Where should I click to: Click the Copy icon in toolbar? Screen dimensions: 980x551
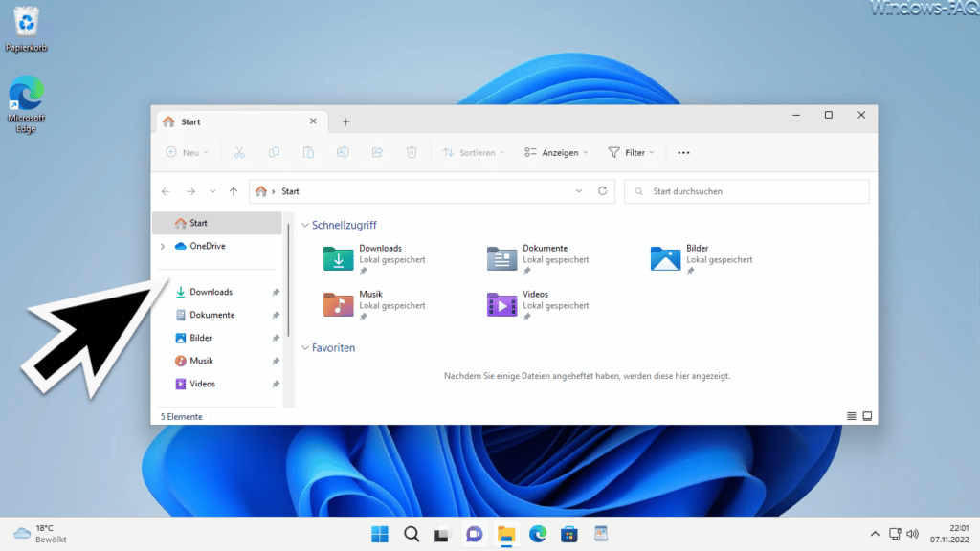click(274, 152)
